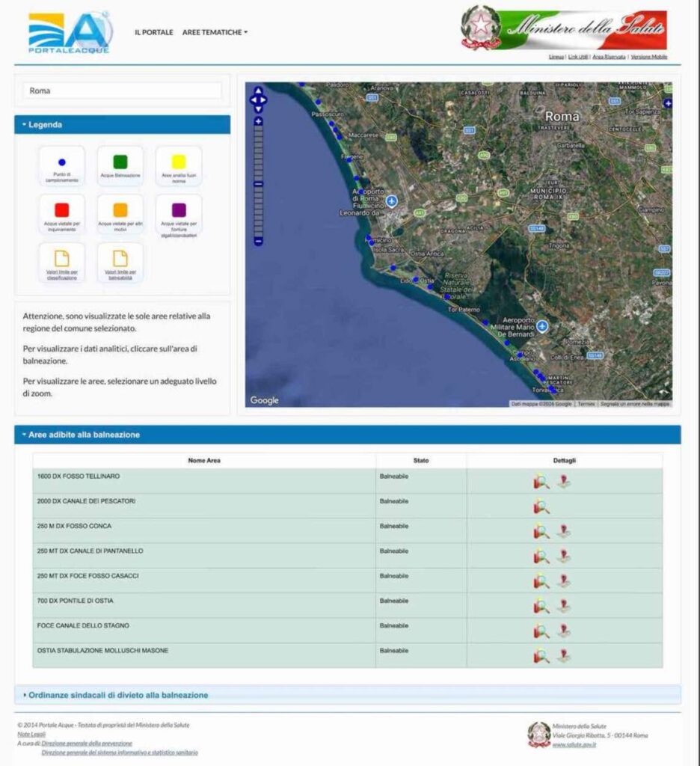Click the Stato column header
Screen dimensions: 700x766
[x=421, y=460]
